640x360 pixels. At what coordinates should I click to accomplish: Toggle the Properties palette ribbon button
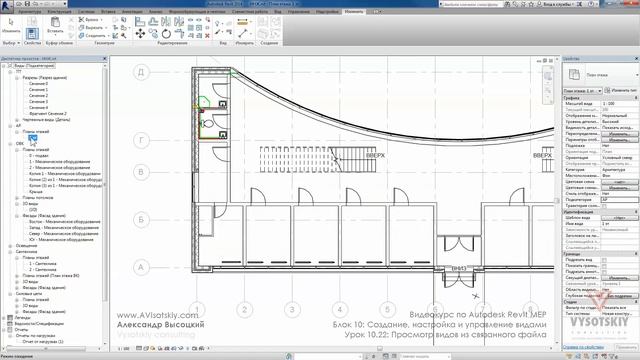(32, 33)
